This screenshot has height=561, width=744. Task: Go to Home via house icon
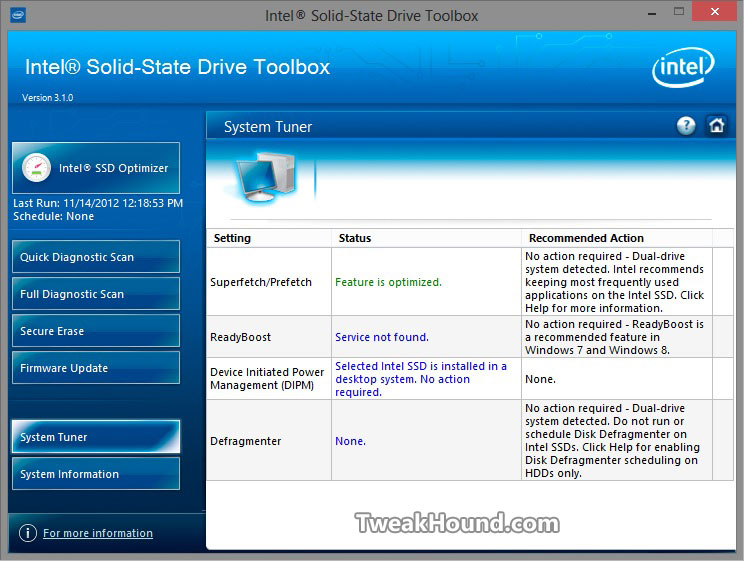[x=716, y=126]
